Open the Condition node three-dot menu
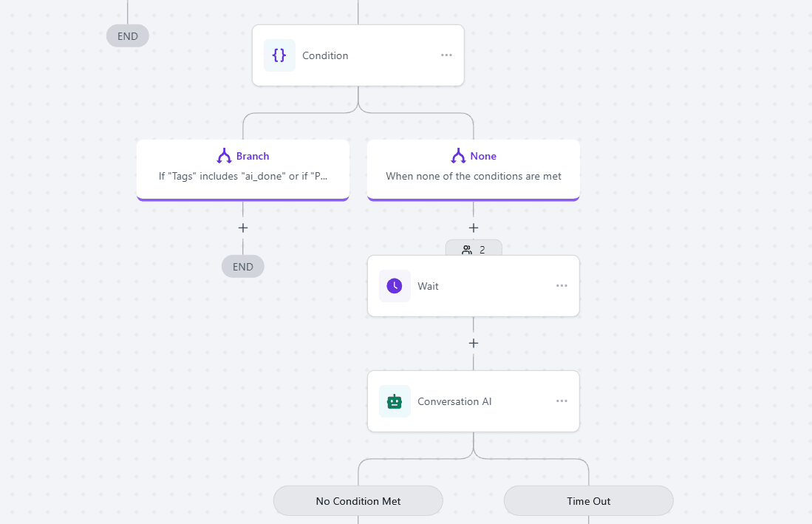The width and height of the screenshot is (812, 524). [x=446, y=55]
